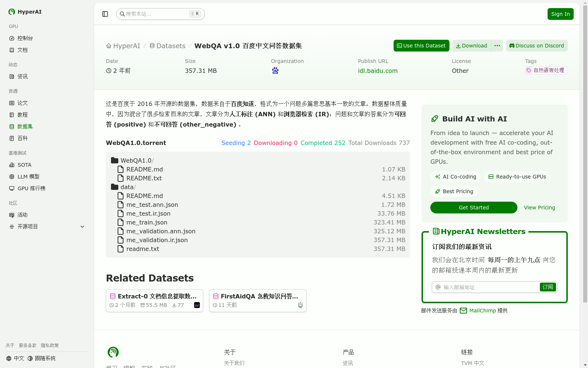
Task: Expand the 开源项目 chevron
Action: (x=82, y=227)
